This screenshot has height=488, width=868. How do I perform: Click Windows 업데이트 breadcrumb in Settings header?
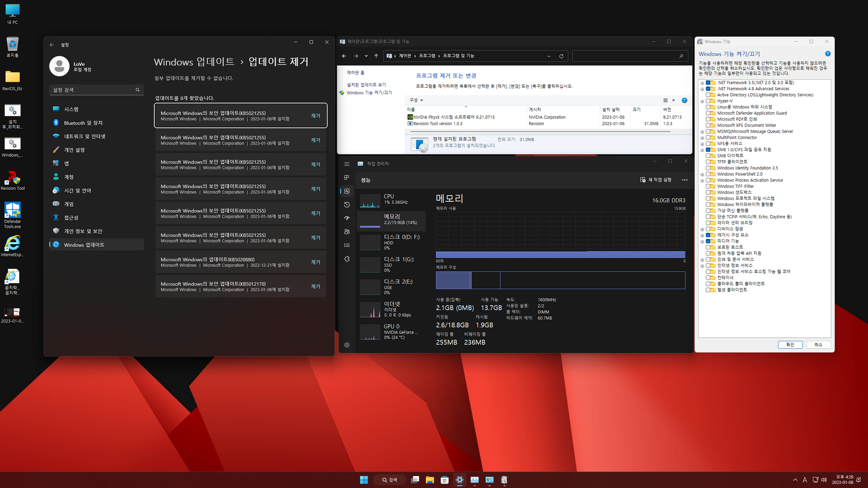coord(194,62)
